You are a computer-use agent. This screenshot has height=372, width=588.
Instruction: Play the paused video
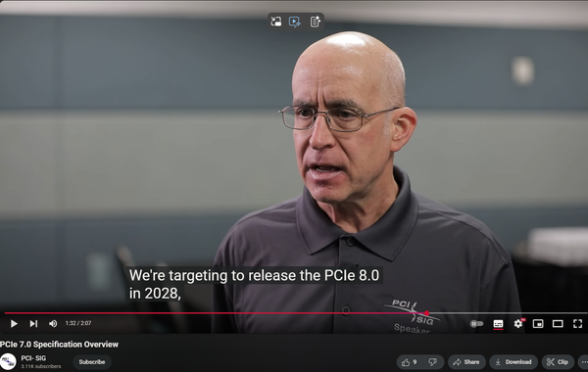pyautogui.click(x=14, y=323)
